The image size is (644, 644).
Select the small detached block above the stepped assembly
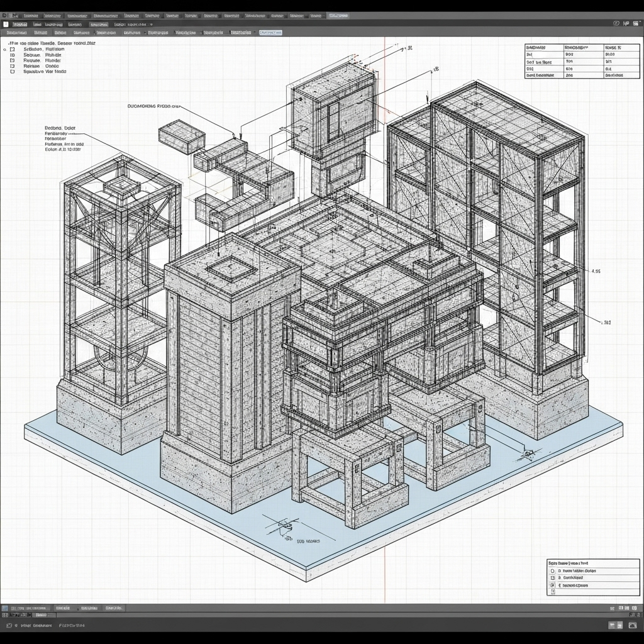tap(181, 136)
